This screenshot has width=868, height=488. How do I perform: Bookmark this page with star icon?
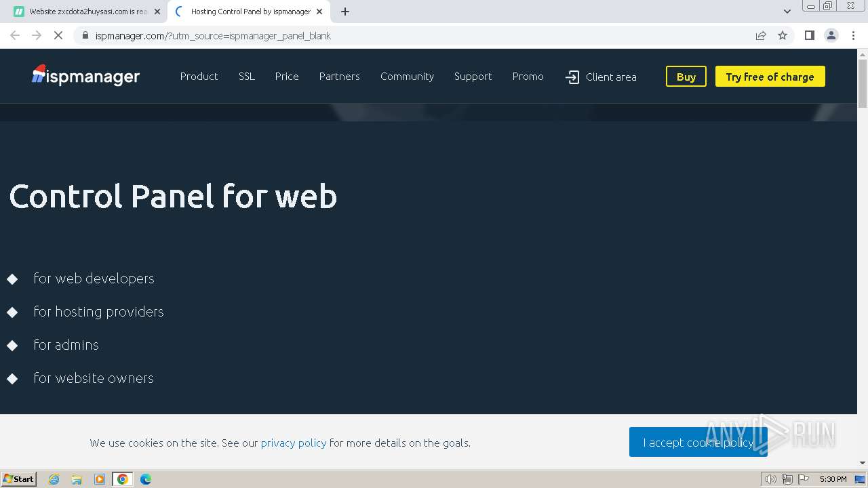(783, 35)
